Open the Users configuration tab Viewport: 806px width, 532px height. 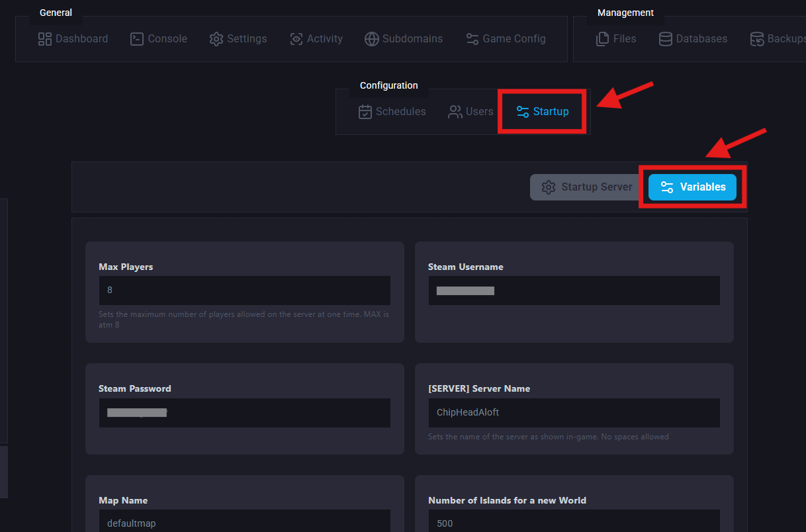[470, 112]
